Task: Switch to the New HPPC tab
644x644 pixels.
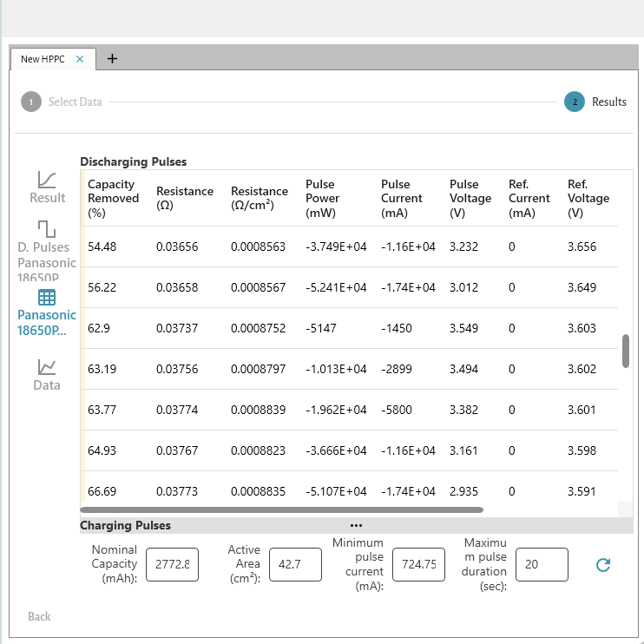Action: point(43,59)
